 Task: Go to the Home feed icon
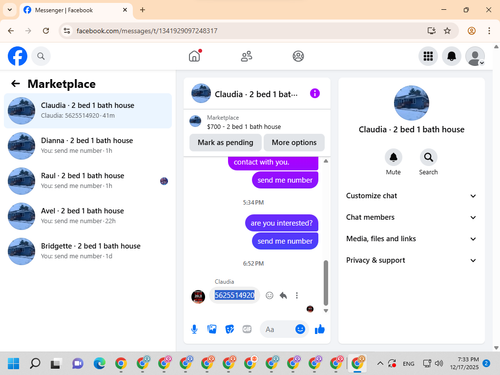pyautogui.click(x=194, y=56)
